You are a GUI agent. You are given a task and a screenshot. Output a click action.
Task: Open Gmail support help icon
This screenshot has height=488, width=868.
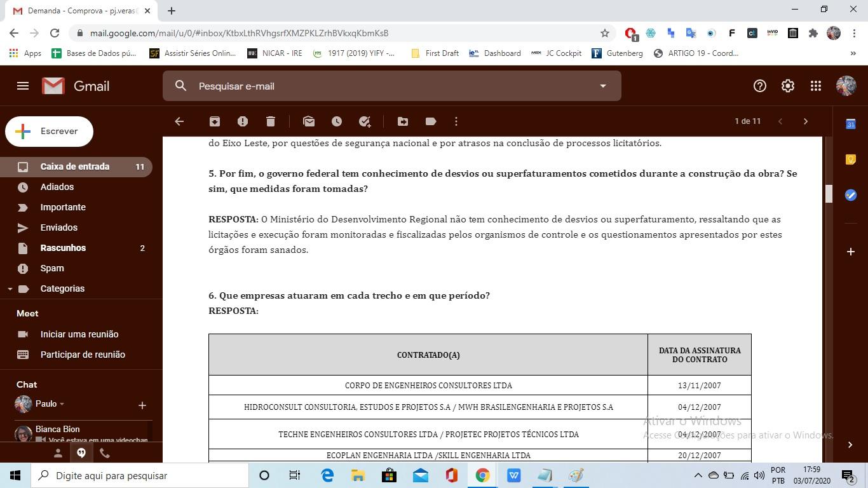pyautogui.click(x=760, y=86)
